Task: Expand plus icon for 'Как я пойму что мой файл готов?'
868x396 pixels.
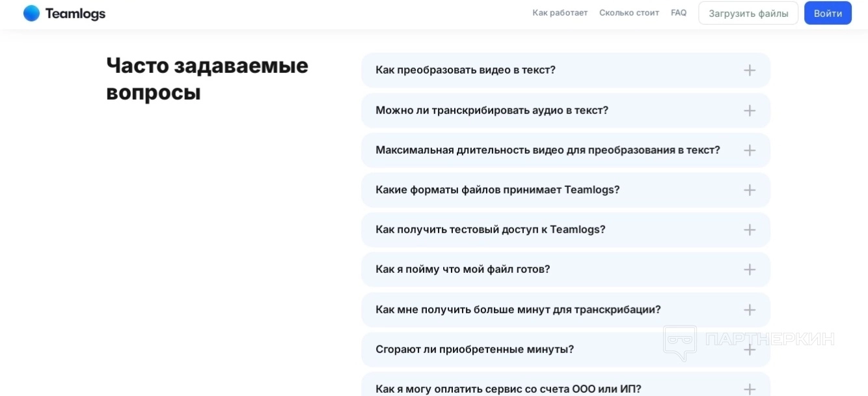Action: (x=750, y=270)
